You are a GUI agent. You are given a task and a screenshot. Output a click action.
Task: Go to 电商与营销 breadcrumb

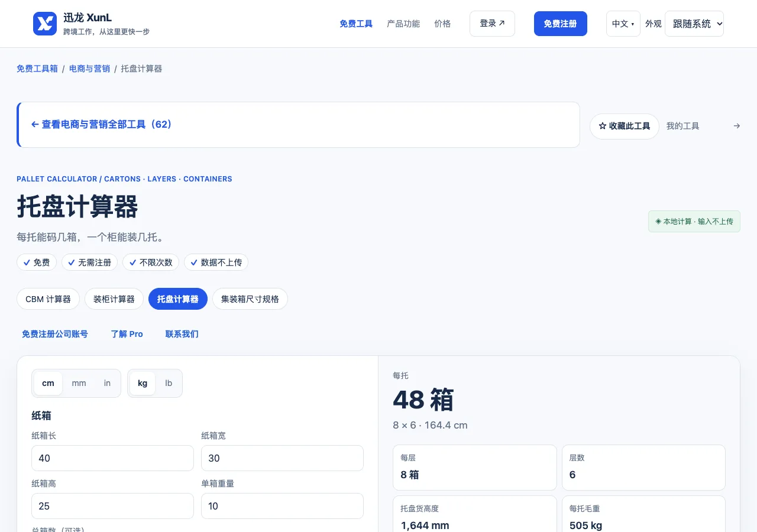89,69
